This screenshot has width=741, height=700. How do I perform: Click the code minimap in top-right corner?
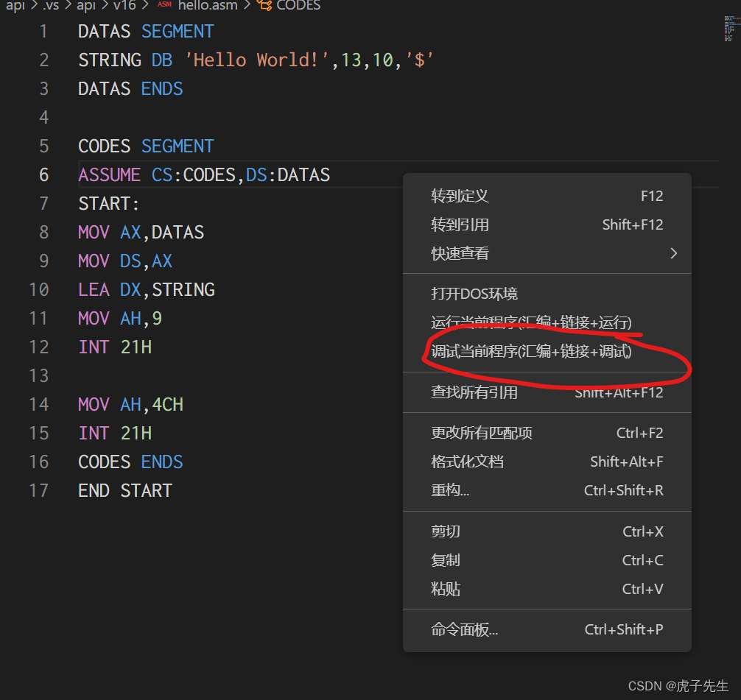point(731,29)
